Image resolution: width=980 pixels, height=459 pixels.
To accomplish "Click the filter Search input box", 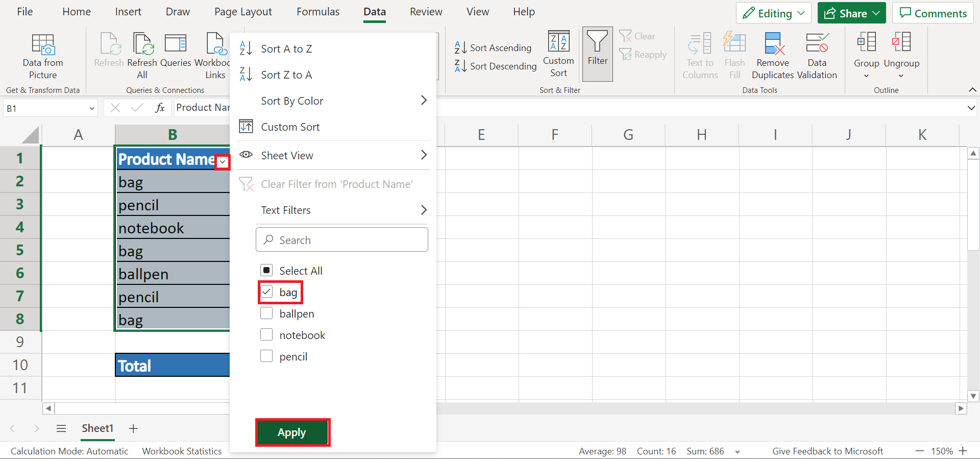I will click(342, 240).
